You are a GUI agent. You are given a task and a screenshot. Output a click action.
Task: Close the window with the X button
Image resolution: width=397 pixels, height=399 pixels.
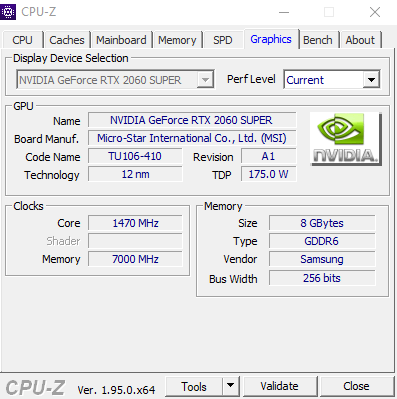(x=375, y=12)
